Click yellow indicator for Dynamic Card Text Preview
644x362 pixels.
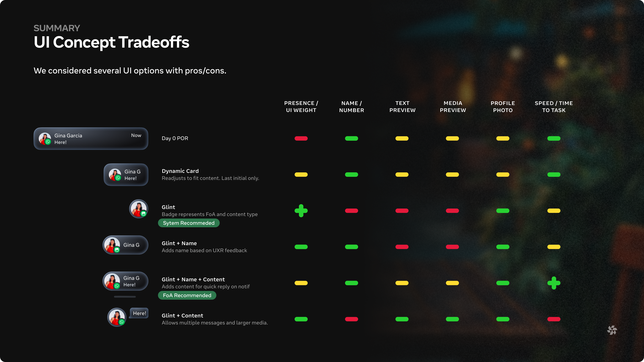click(x=402, y=175)
